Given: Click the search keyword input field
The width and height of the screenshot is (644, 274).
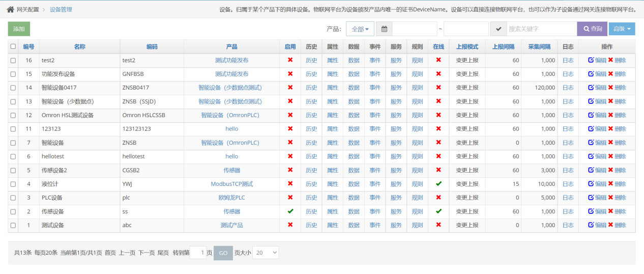Looking at the screenshot, I should (541, 29).
